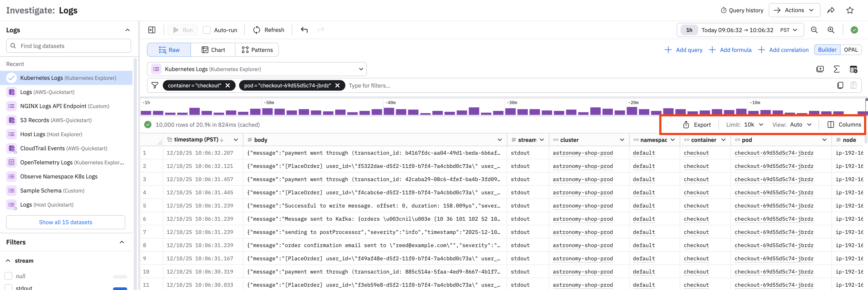Click the Find log datasets search field

click(69, 46)
